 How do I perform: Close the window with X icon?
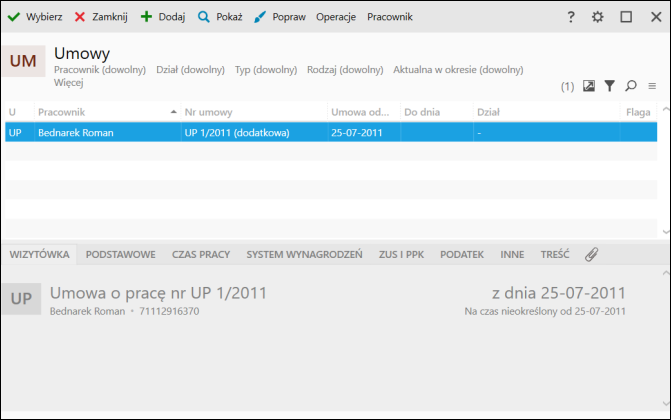click(x=656, y=17)
